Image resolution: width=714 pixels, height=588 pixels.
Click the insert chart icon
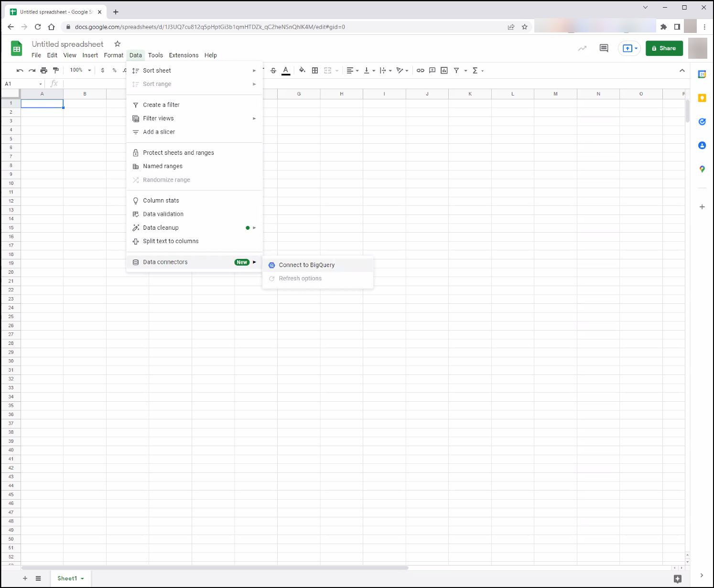pyautogui.click(x=444, y=70)
